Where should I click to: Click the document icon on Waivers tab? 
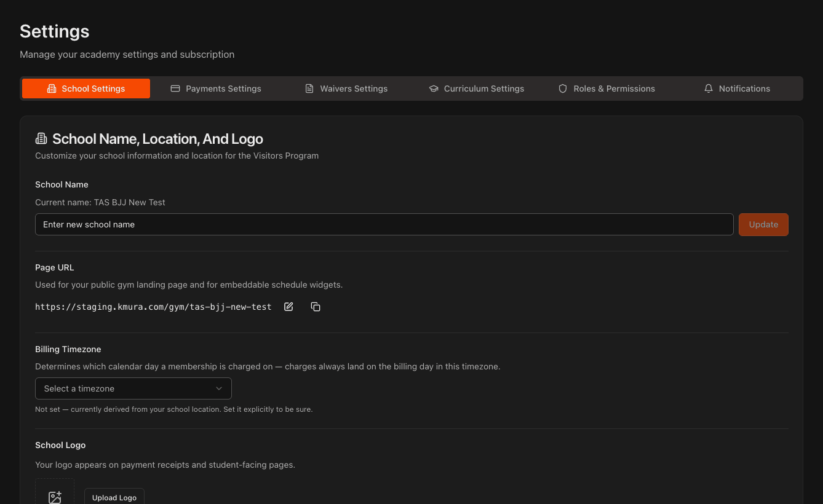pyautogui.click(x=309, y=89)
